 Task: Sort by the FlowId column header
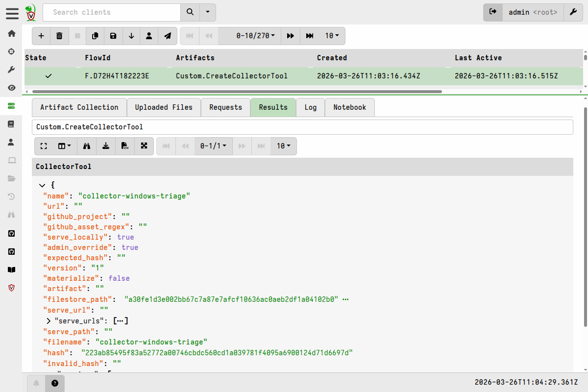point(98,58)
